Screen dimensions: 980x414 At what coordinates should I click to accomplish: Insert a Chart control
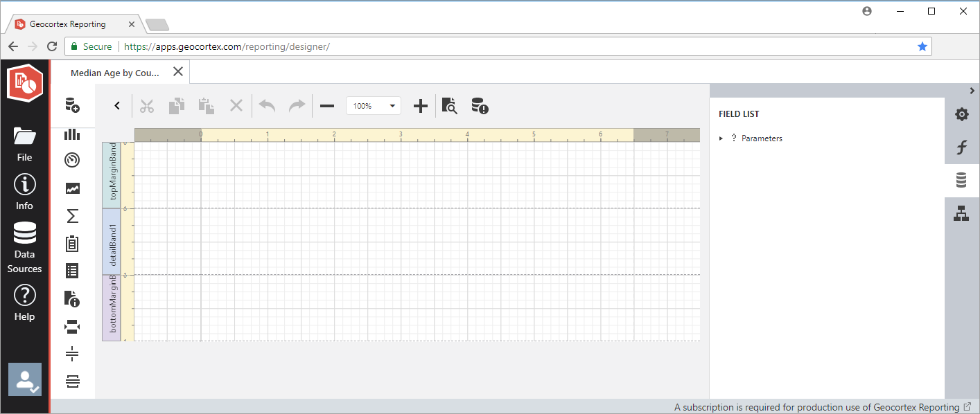(72, 134)
